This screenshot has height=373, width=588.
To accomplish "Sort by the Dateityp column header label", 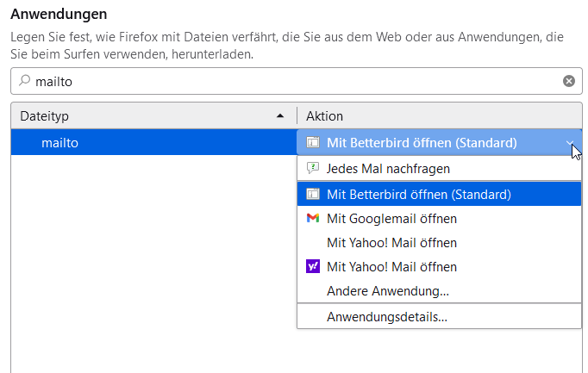I will point(44,115).
